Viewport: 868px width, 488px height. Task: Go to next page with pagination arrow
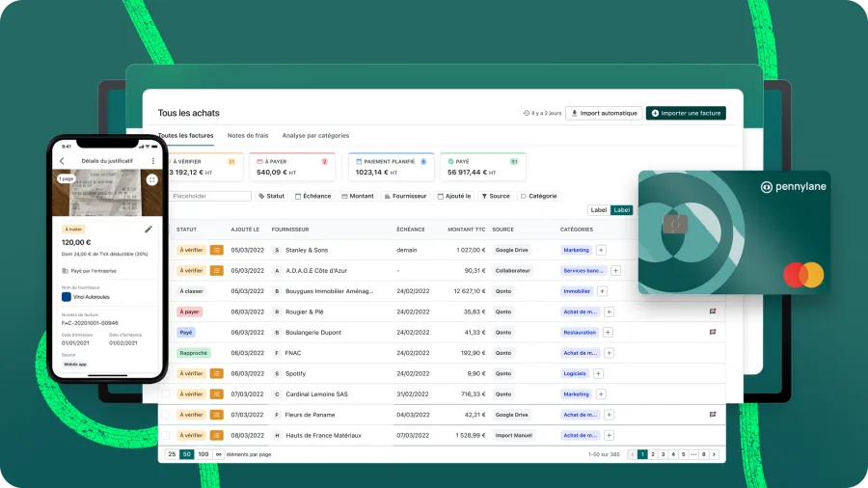[x=715, y=454]
